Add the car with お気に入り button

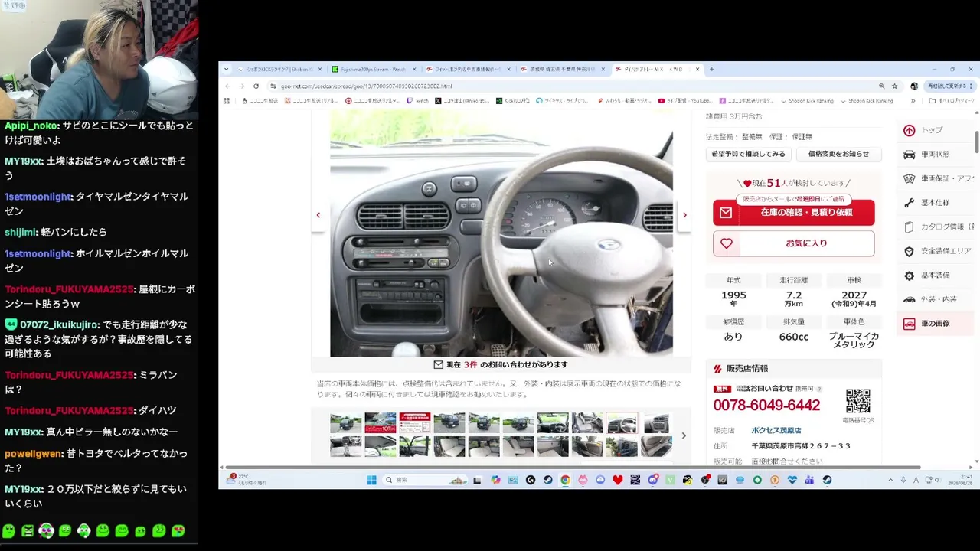793,243
